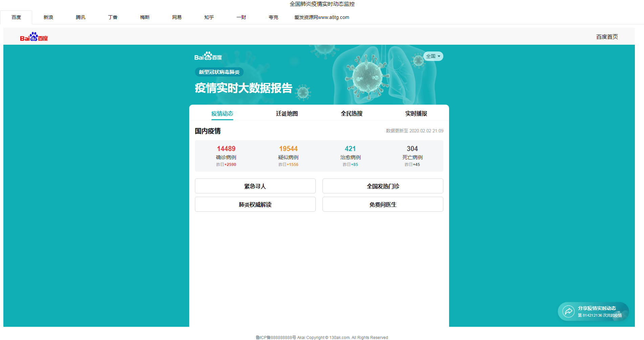The image size is (644, 340).
Task: Click the 14489 confirmed cases figure
Action: point(226,149)
